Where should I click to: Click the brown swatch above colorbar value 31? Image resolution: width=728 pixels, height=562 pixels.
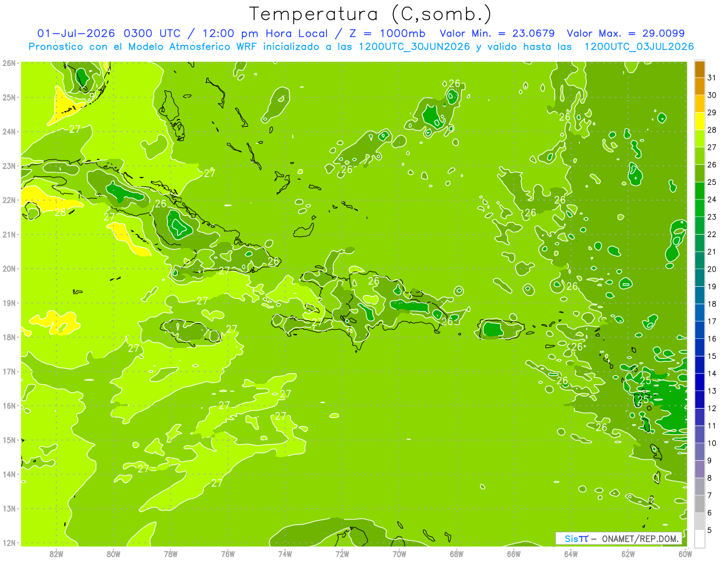pos(699,69)
